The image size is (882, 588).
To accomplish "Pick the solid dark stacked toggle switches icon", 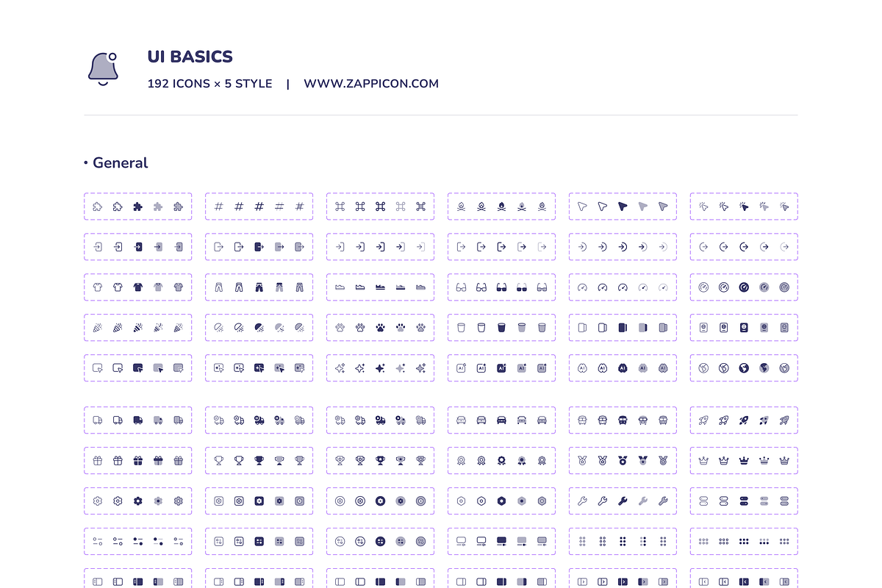I will 744,501.
